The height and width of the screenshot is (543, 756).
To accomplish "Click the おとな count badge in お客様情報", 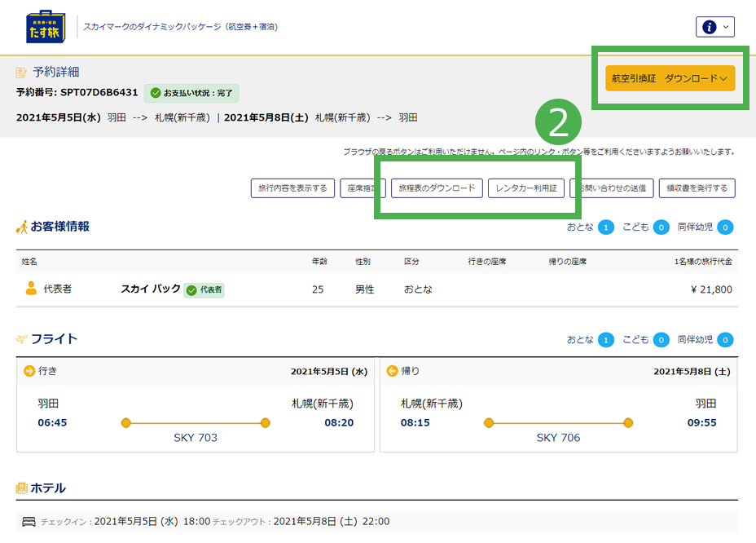I will click(x=605, y=227).
